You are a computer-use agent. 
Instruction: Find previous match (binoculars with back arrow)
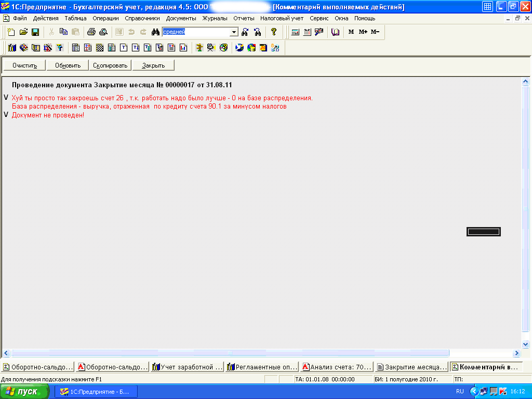(x=258, y=32)
